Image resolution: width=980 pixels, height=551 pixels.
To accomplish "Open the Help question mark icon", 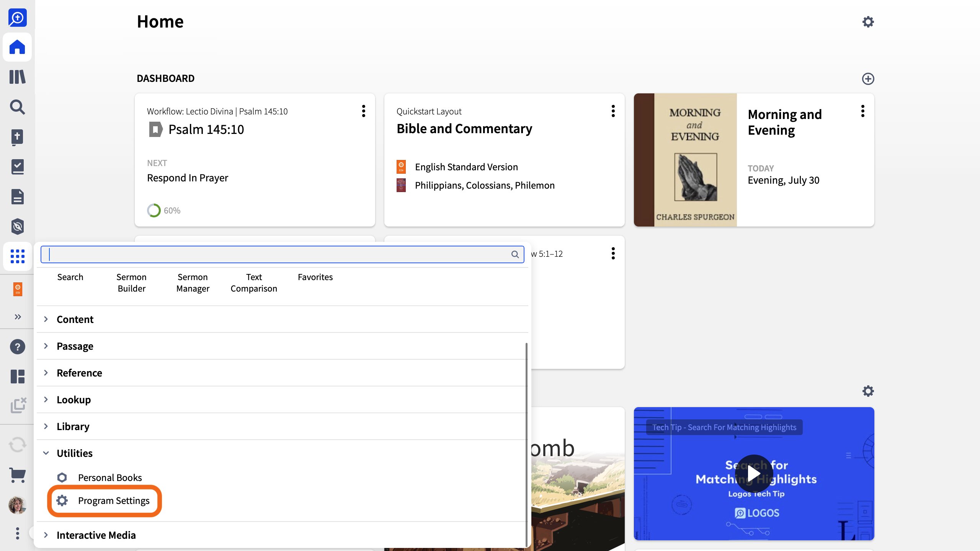I will pyautogui.click(x=17, y=347).
